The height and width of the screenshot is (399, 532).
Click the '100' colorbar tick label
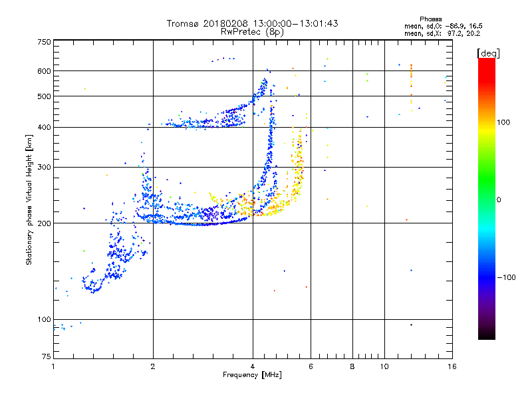tap(503, 122)
